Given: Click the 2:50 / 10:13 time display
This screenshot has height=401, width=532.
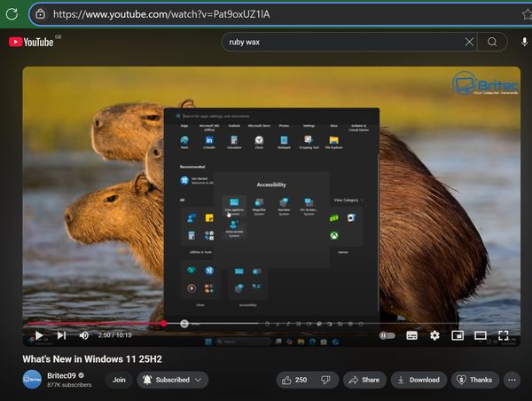Looking at the screenshot, I should pyautogui.click(x=114, y=335).
